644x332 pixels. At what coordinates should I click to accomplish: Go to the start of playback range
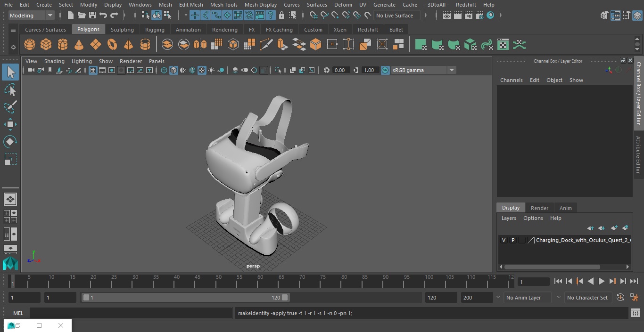point(558,281)
